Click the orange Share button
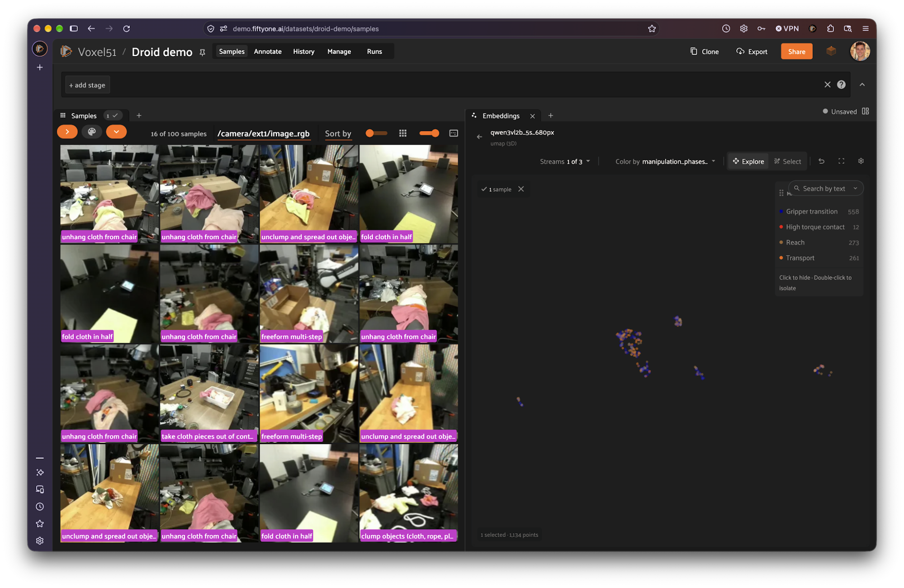Viewport: 904px width, 588px height. click(x=796, y=52)
